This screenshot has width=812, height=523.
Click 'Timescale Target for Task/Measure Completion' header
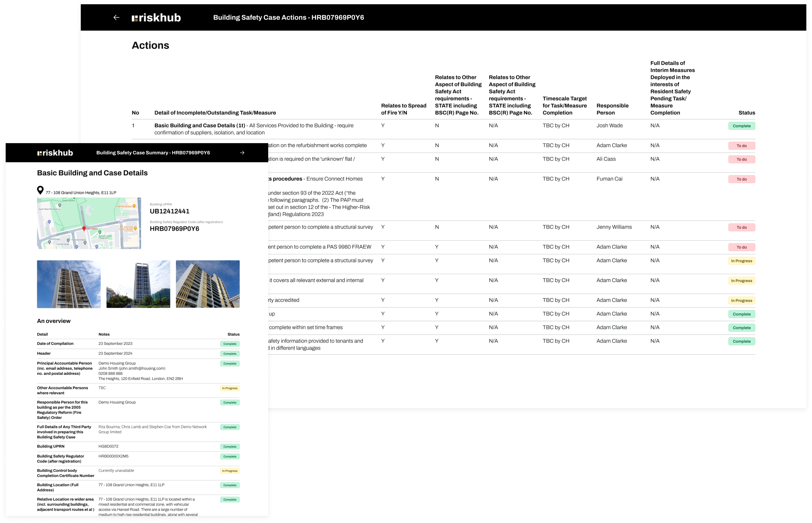(x=565, y=106)
